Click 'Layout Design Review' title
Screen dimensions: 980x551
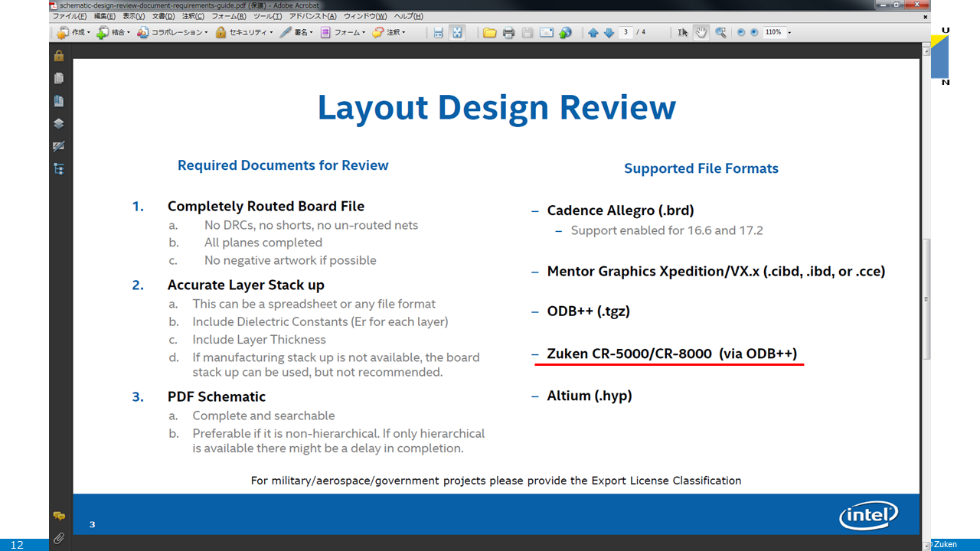coord(496,108)
